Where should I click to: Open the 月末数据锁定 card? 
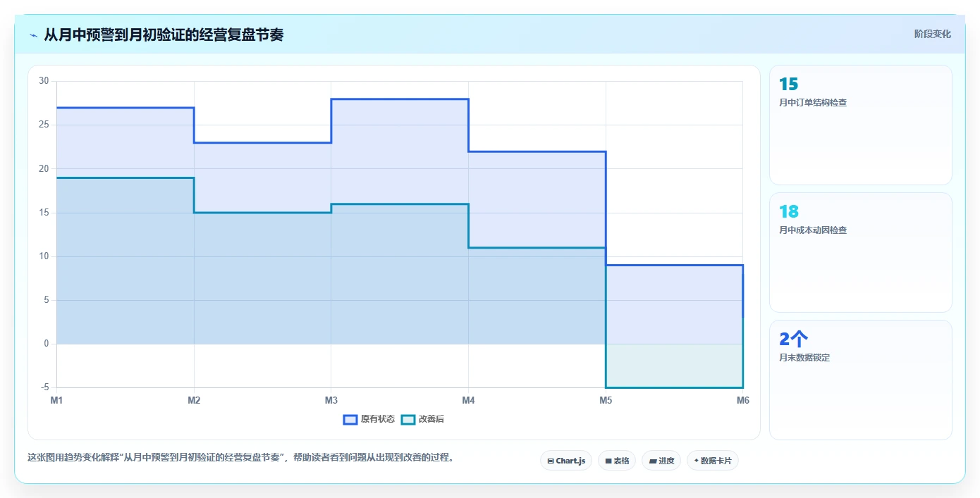(x=861, y=380)
